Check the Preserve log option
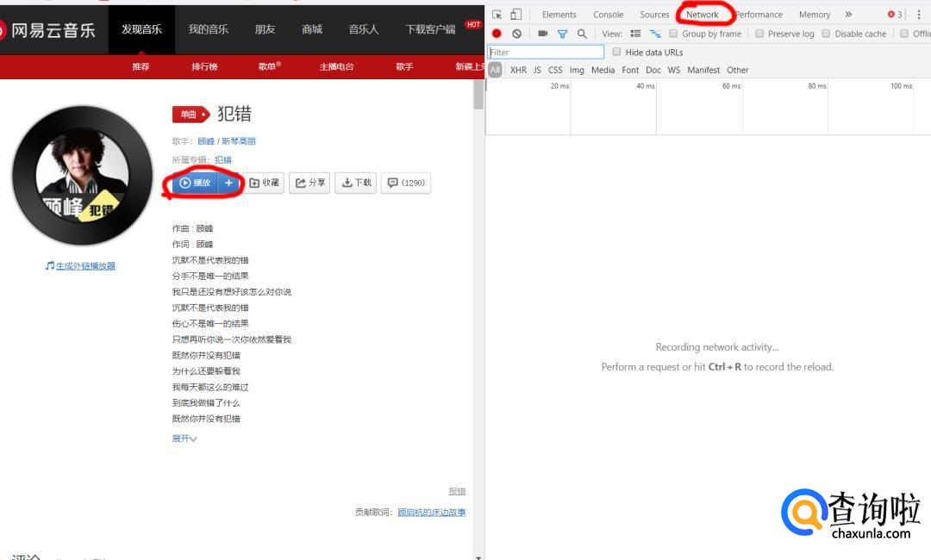The height and width of the screenshot is (560, 931). [x=759, y=34]
